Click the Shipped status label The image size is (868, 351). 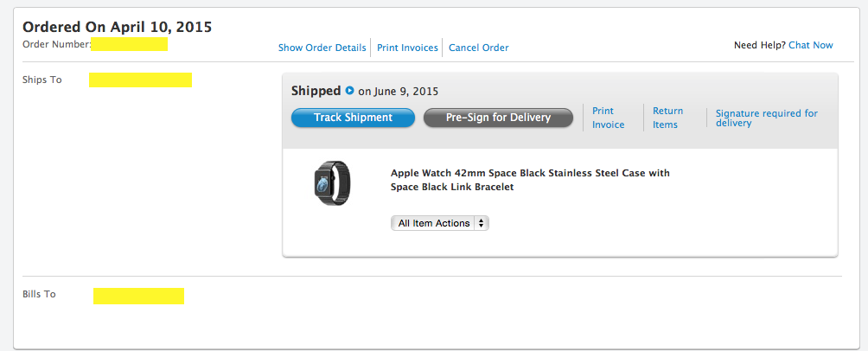point(316,91)
